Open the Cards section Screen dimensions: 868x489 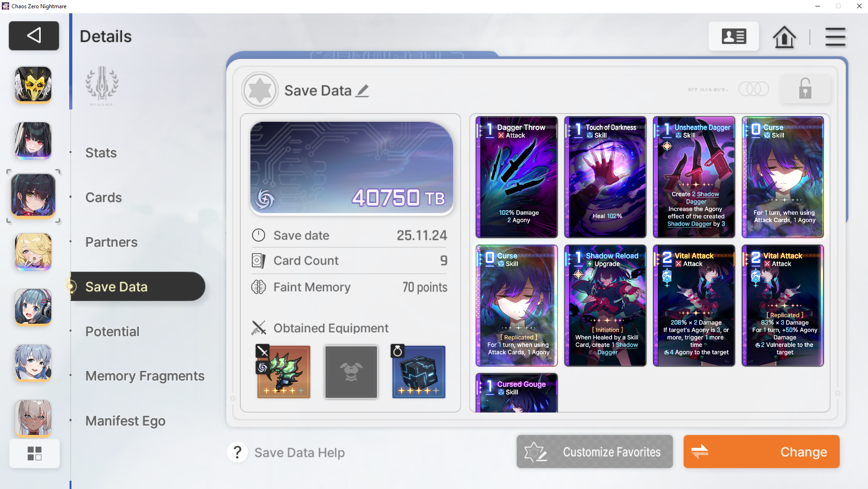[x=103, y=197]
